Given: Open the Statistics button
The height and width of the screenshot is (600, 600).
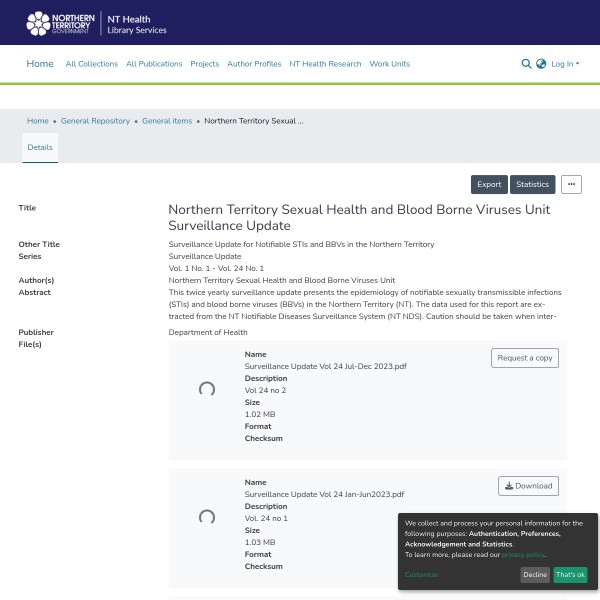Looking at the screenshot, I should (x=533, y=184).
